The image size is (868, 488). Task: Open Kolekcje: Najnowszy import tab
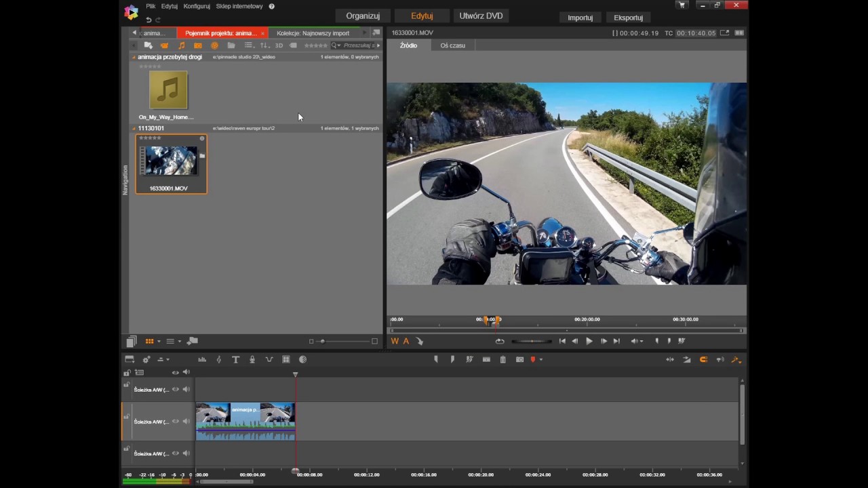tap(313, 33)
